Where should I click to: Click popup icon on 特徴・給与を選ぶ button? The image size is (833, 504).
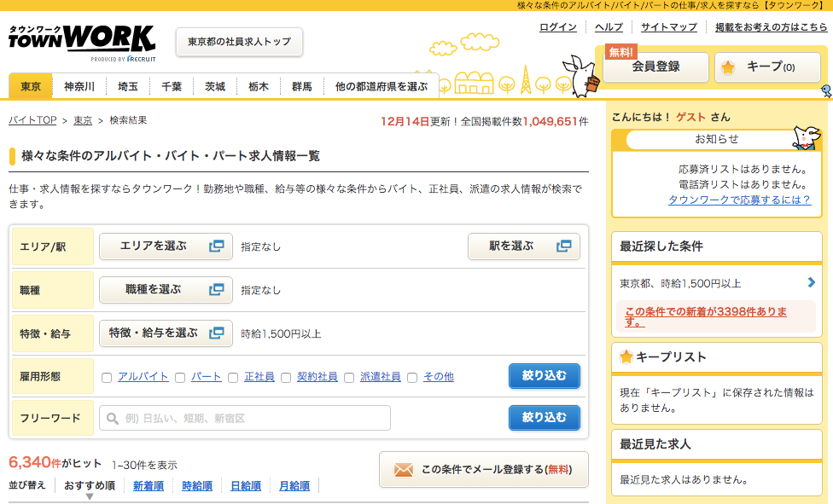click(x=217, y=333)
